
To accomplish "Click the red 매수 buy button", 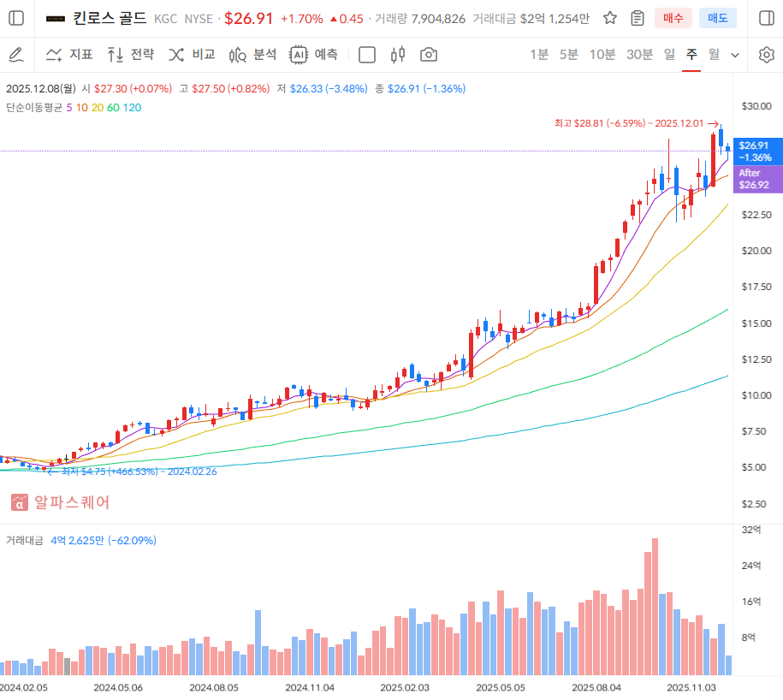I will (x=673, y=18).
